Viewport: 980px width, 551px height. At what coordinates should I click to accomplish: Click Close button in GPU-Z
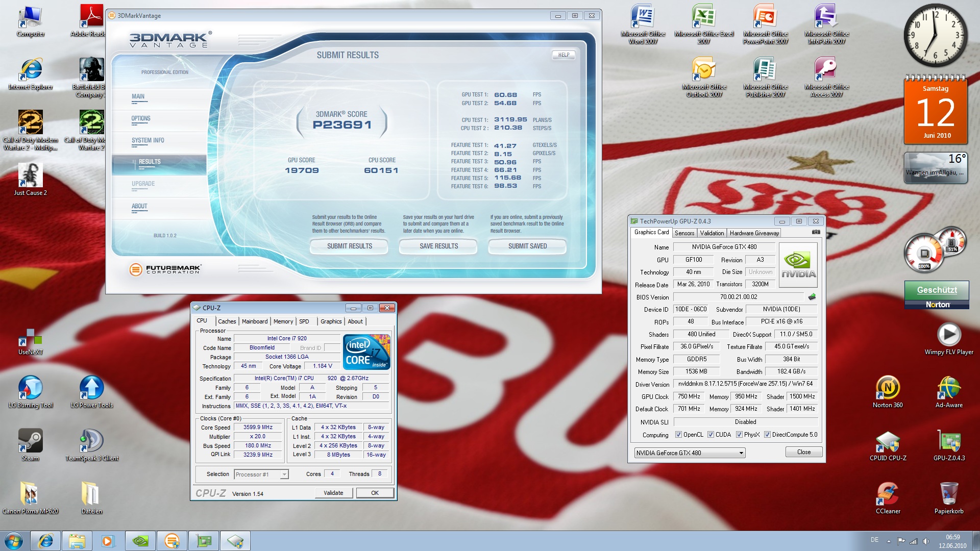[x=804, y=452]
